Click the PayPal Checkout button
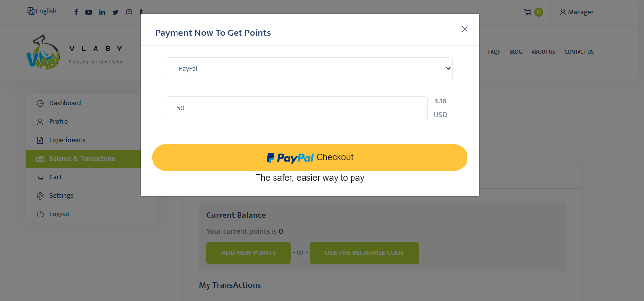This screenshot has width=644, height=301. point(309,157)
